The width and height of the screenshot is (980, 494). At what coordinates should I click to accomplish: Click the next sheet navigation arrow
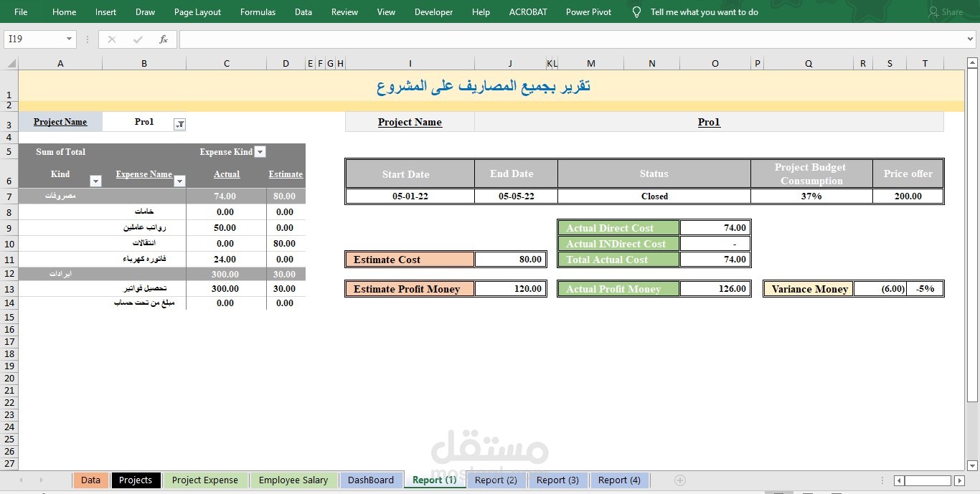point(42,480)
